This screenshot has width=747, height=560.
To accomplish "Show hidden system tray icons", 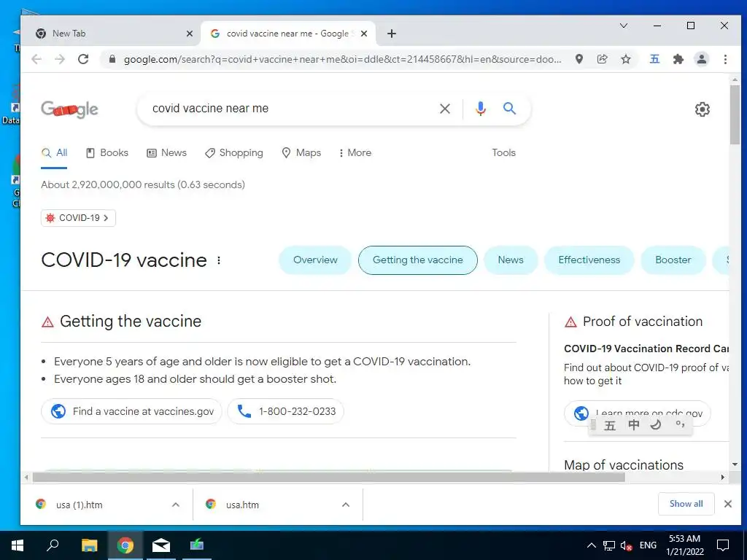I will pyautogui.click(x=591, y=545).
